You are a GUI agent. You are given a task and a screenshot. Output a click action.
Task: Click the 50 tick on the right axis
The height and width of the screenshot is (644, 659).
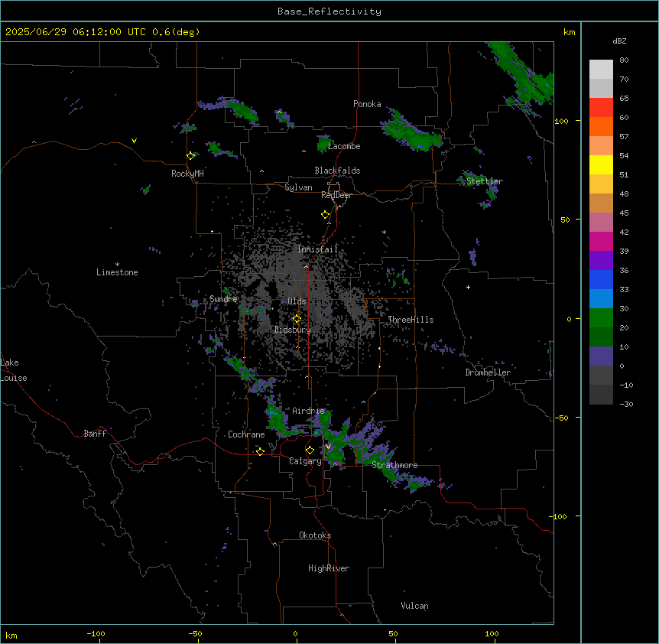pyautogui.click(x=565, y=220)
